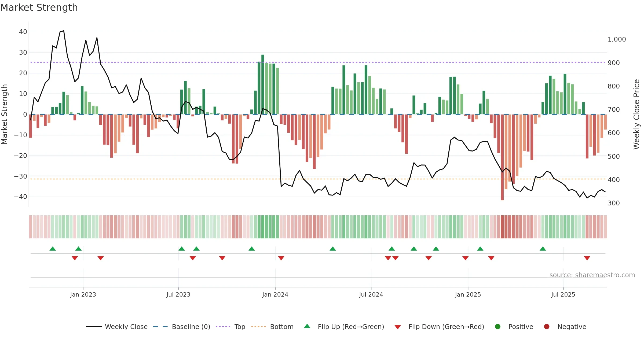Screen dimensions: 644x362
Task: Click the 700 tick on the price axis
Action: click(614, 109)
